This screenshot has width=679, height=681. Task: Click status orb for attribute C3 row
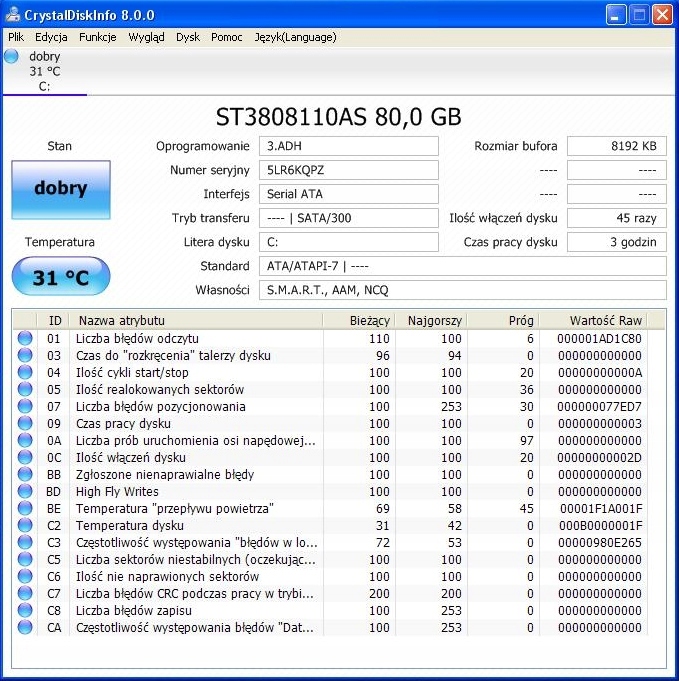(x=25, y=542)
